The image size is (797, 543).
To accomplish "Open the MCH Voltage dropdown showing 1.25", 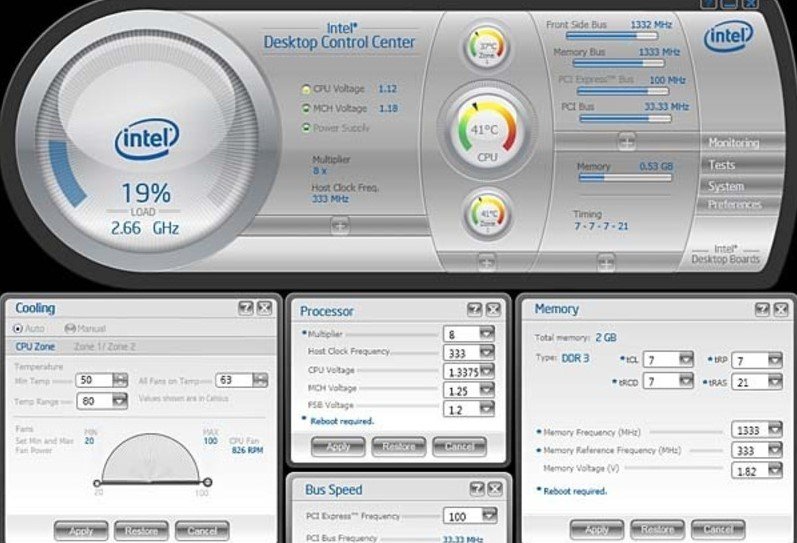I will (x=487, y=390).
